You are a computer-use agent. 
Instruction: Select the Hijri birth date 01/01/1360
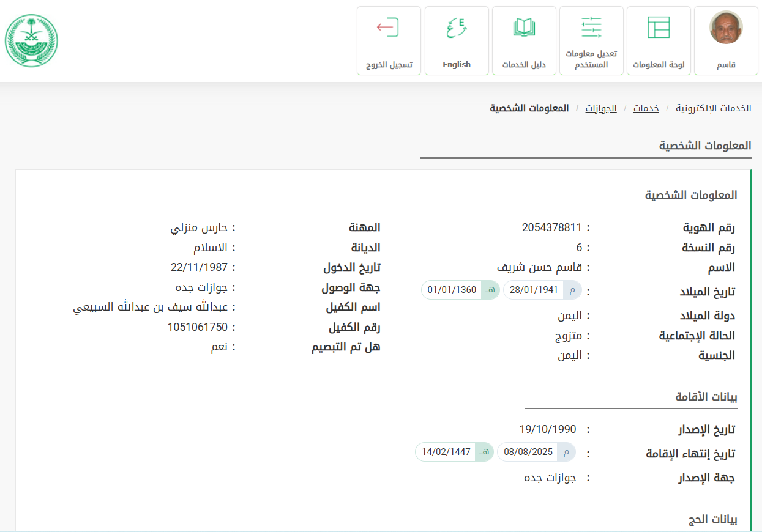[x=452, y=290]
